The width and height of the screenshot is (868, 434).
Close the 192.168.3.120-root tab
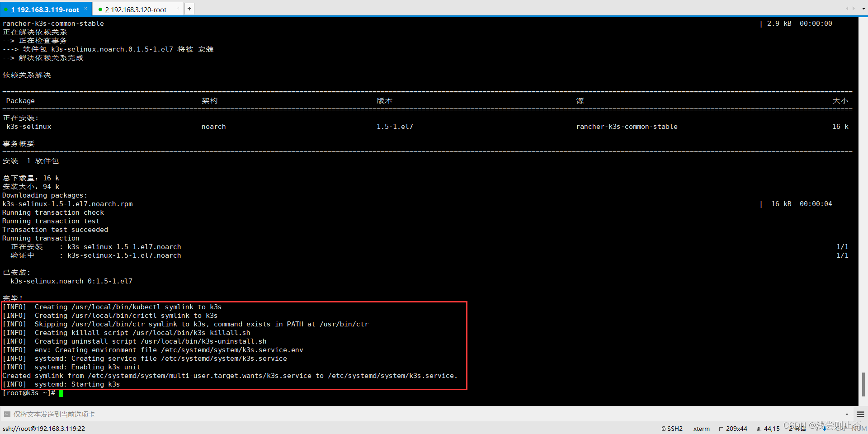(178, 8)
